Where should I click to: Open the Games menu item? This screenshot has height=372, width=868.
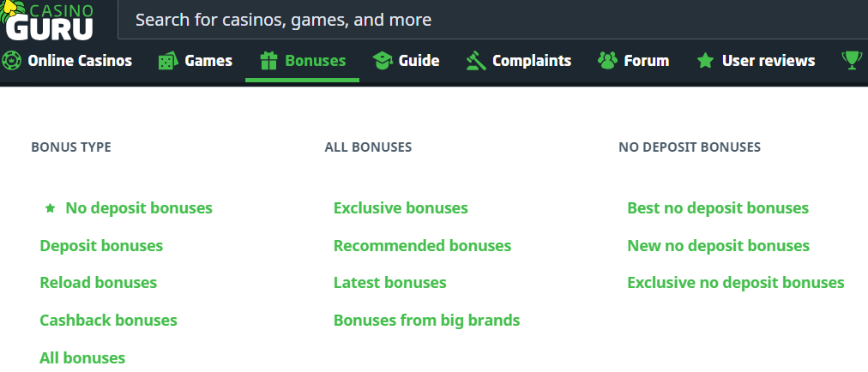[208, 61]
